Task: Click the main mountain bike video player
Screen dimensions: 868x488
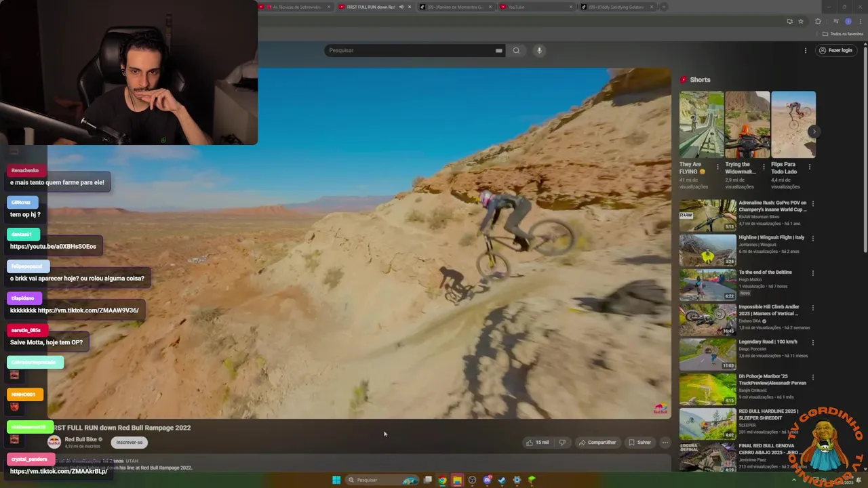Action: (359, 243)
